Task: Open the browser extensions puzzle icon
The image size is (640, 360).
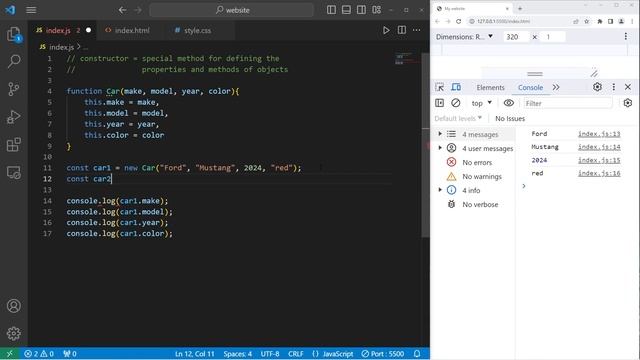Action: 600,21
